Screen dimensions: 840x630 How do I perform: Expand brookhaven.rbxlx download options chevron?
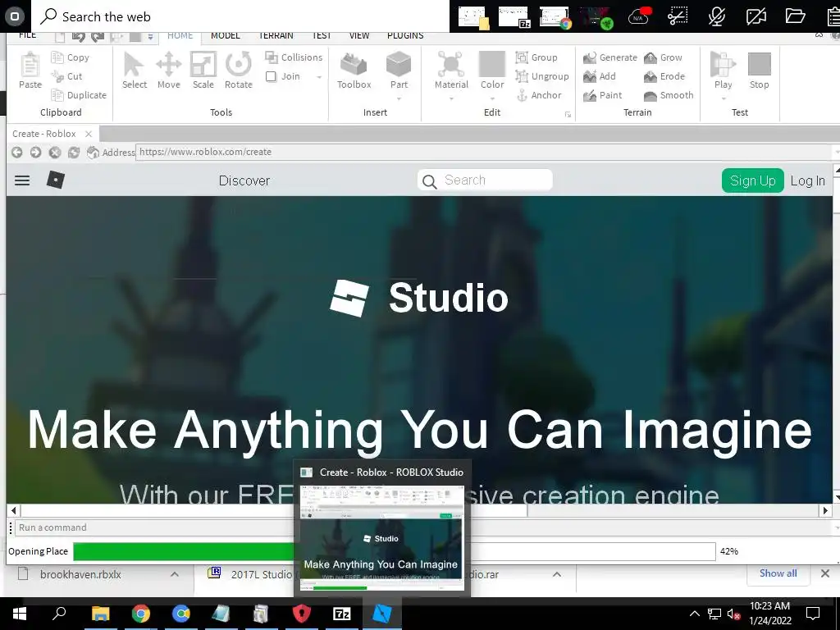(x=175, y=574)
